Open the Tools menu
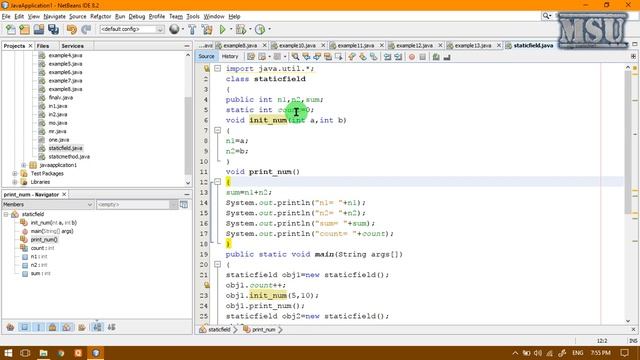 point(193,16)
